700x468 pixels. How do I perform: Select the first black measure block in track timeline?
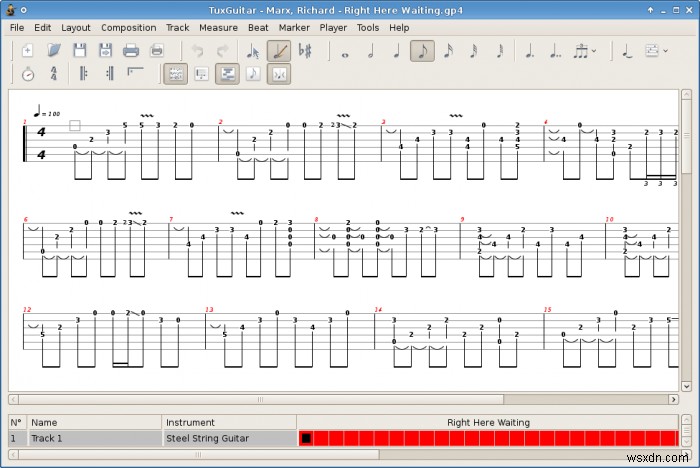[x=306, y=439]
